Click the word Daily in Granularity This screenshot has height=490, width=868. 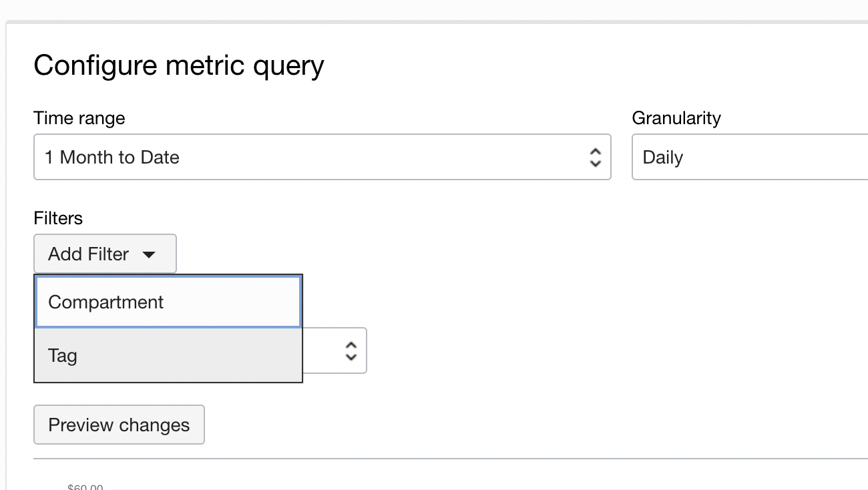662,158
